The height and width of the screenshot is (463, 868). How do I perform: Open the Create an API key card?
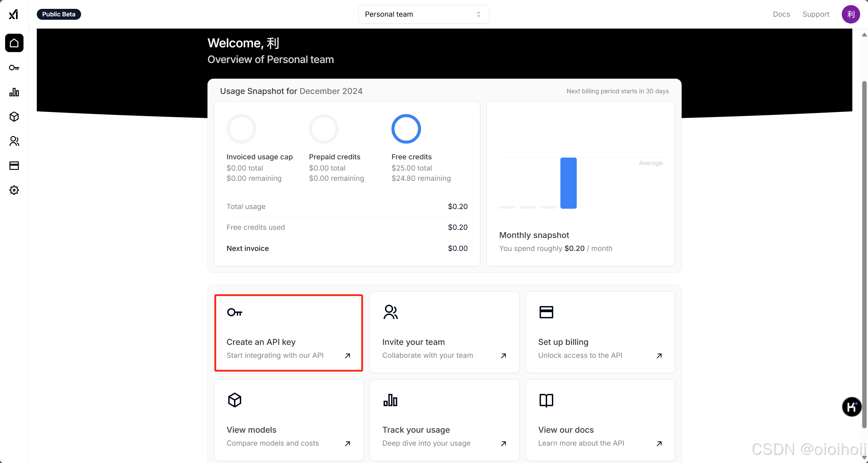click(289, 333)
